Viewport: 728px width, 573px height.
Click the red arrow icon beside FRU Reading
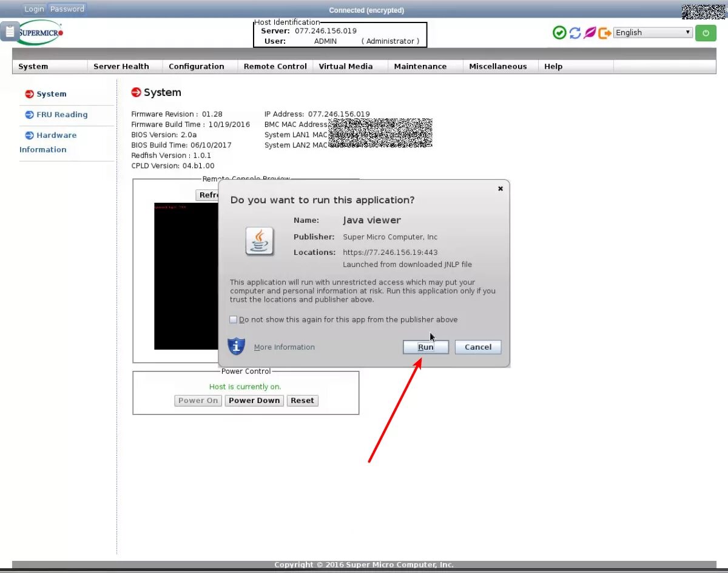[30, 115]
